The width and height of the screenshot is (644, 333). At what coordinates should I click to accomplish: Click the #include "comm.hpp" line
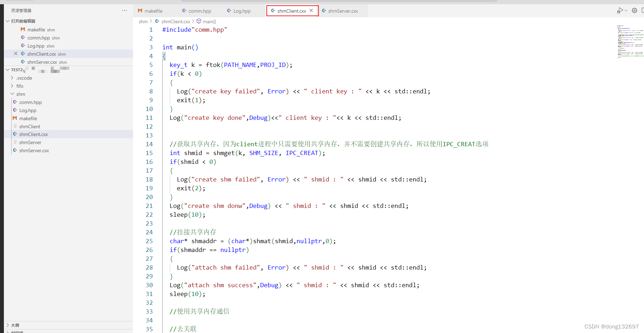195,30
